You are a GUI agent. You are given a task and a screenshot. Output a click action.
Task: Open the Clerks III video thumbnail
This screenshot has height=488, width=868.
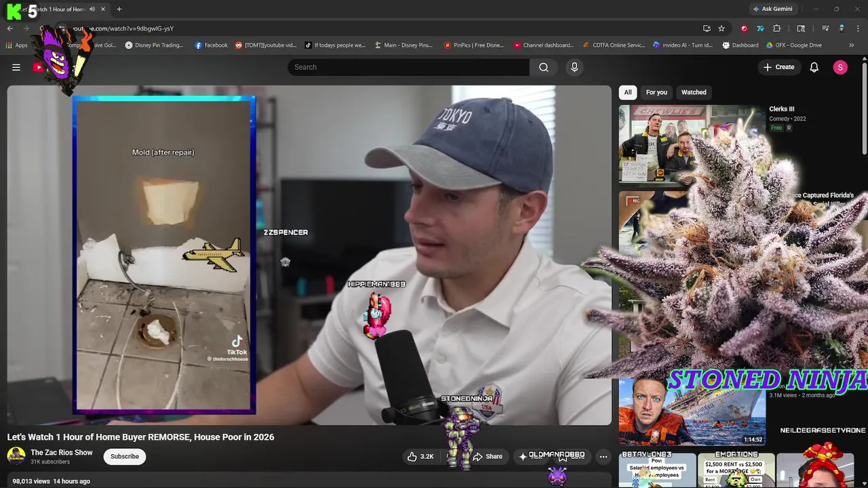click(691, 144)
